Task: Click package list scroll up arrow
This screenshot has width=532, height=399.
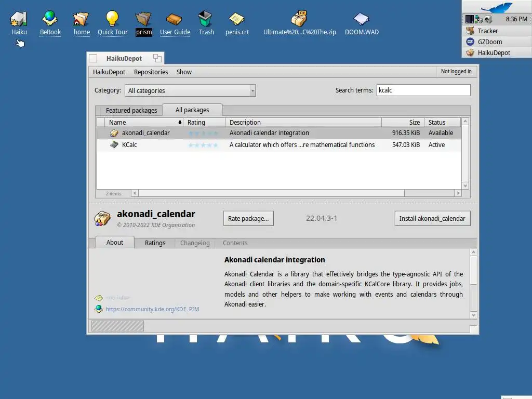Action: (x=465, y=121)
